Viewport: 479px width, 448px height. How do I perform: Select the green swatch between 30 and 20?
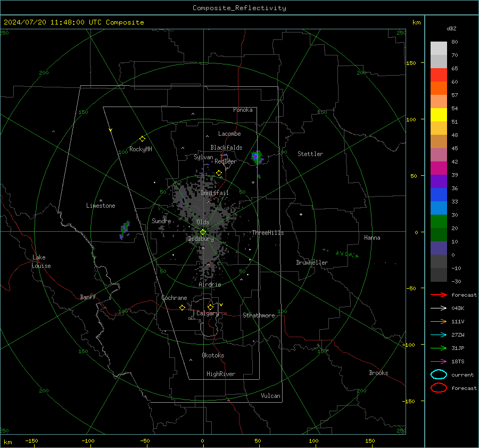(439, 221)
